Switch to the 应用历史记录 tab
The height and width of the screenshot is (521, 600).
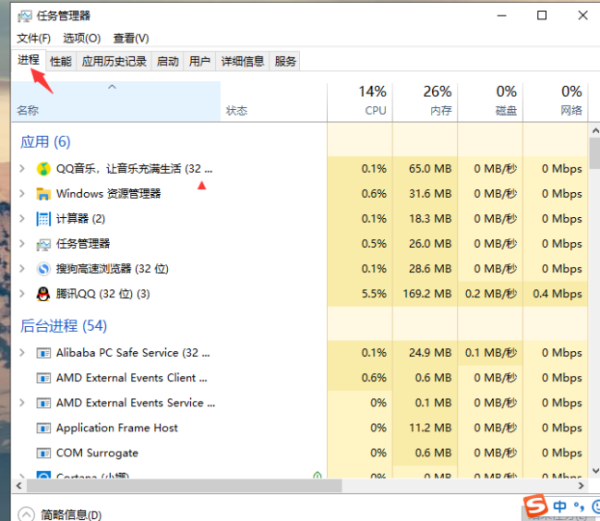[x=114, y=61]
